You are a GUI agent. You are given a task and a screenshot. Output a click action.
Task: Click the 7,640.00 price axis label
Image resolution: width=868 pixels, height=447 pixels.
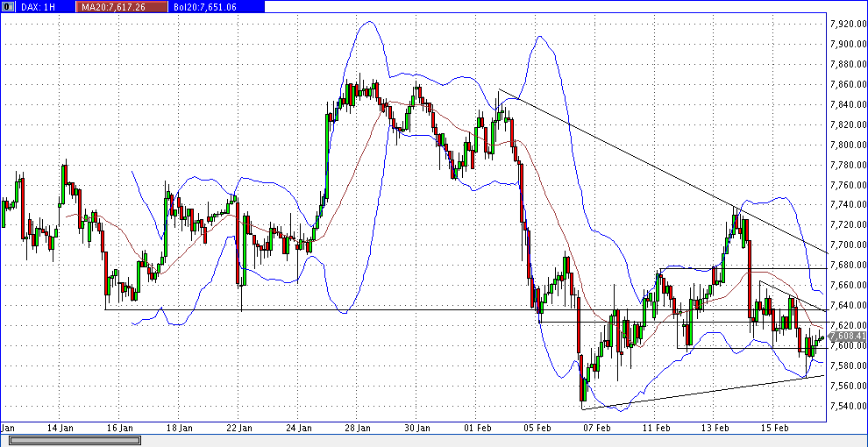tap(848, 305)
